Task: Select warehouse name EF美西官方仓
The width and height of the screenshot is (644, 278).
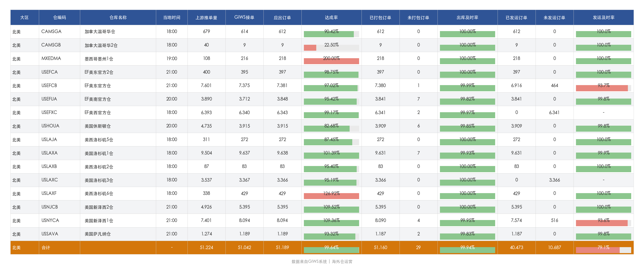Action: click(x=97, y=113)
